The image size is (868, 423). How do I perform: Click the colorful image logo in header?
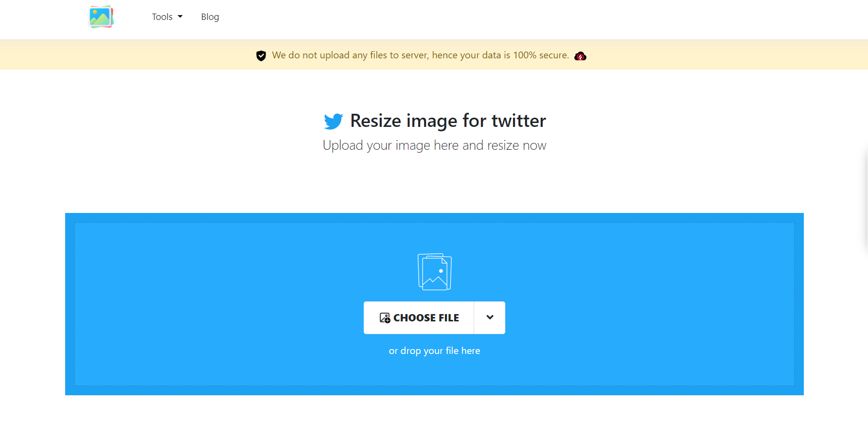pos(101,17)
